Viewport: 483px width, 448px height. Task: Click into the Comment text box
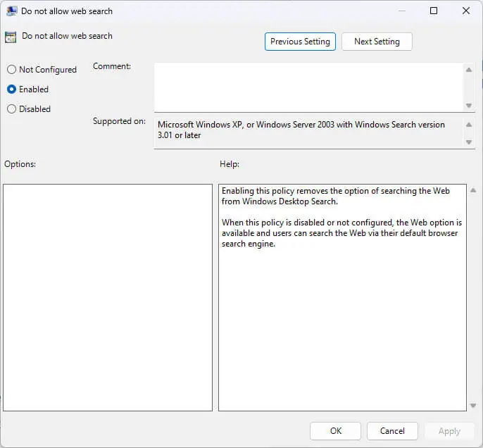[x=309, y=87]
